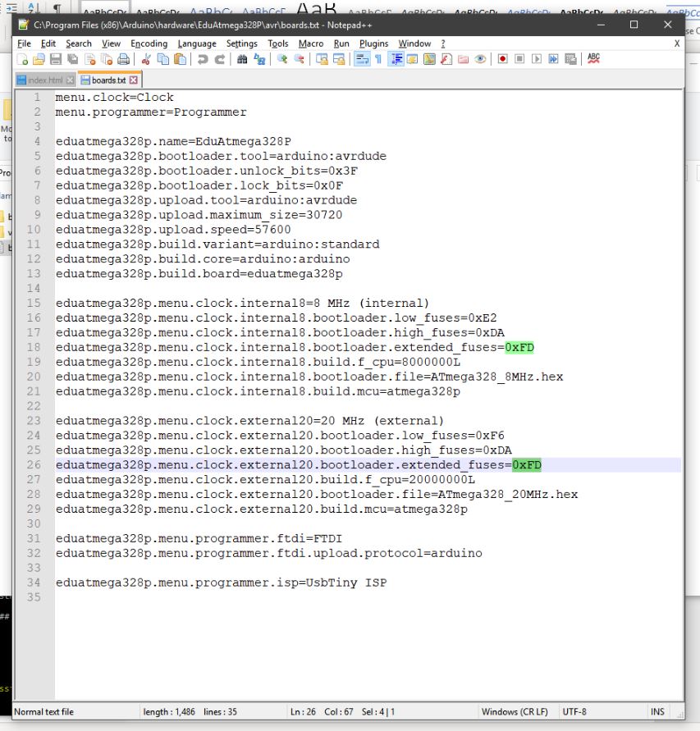Open the Encoding menu
The width and height of the screenshot is (700, 731).
coord(149,43)
